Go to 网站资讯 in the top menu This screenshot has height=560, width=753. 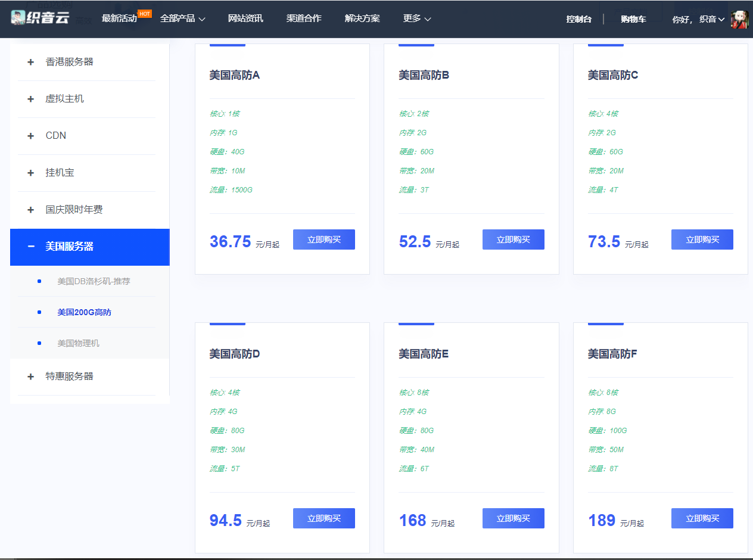pos(245,18)
